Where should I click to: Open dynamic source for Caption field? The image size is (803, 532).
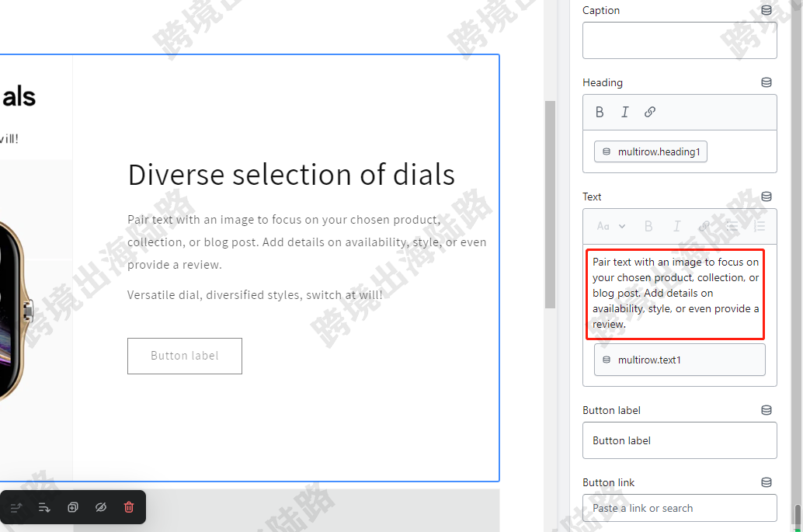[766, 10]
